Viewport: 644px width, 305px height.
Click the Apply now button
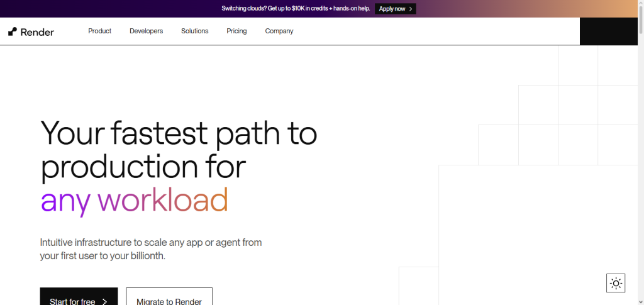pyautogui.click(x=396, y=9)
